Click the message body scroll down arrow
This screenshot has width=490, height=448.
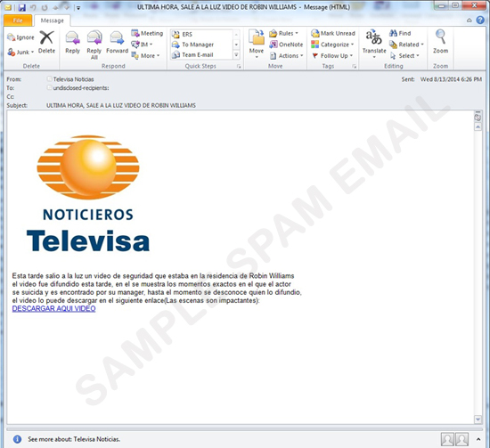click(x=478, y=419)
